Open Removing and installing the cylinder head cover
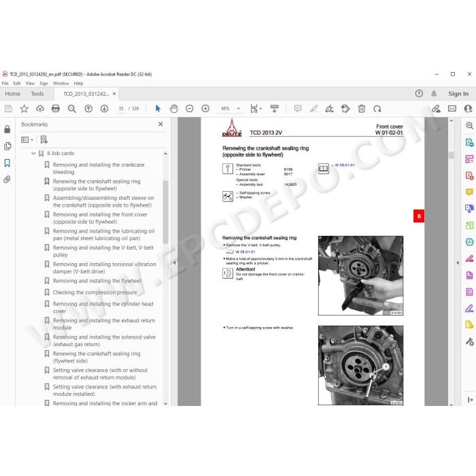476x476 pixels. pos(103,307)
